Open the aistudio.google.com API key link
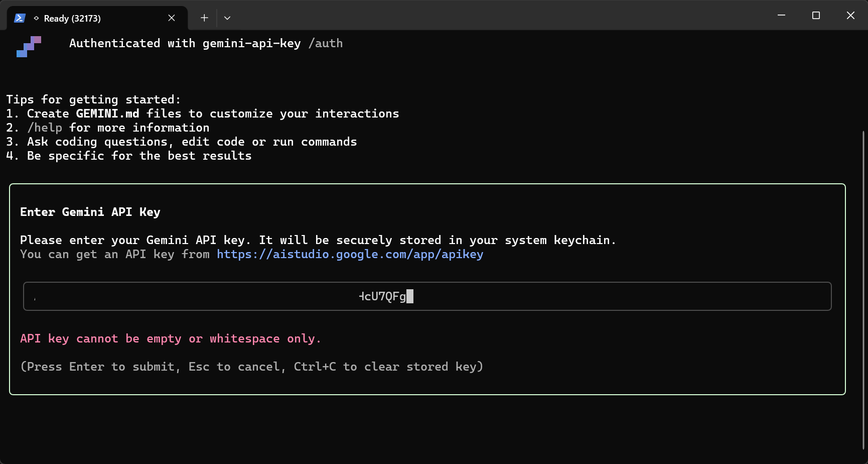Viewport: 868px width, 464px height. (350, 254)
